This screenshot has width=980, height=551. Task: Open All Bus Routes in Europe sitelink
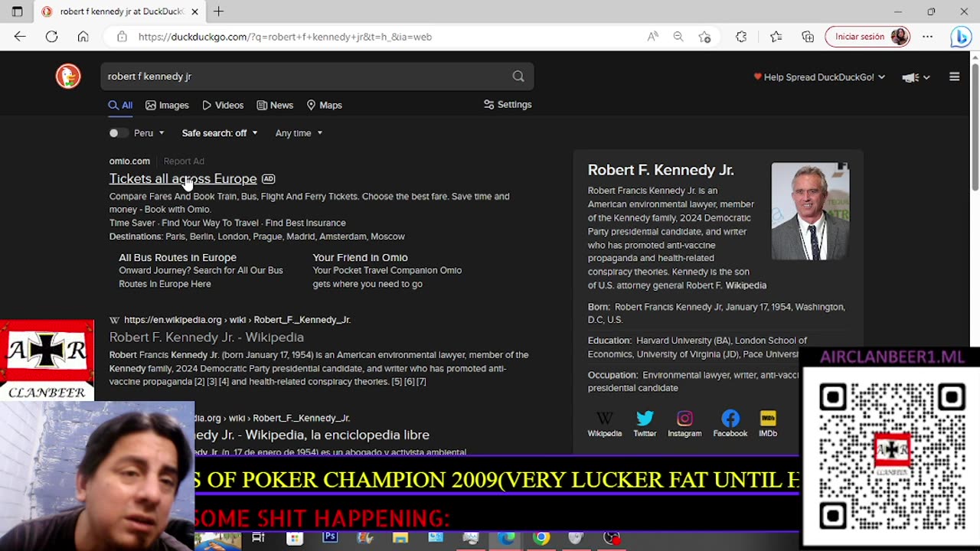(x=178, y=258)
